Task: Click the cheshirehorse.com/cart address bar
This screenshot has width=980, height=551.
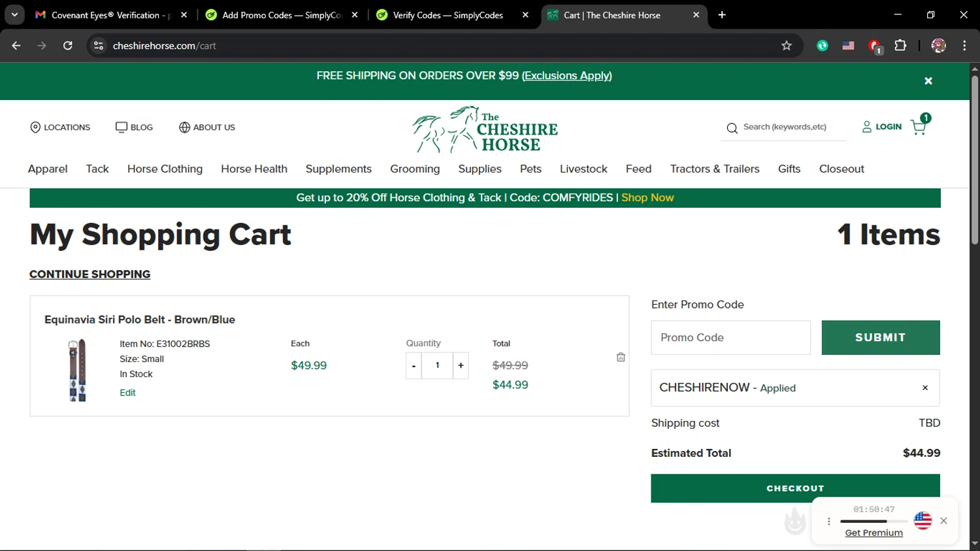Action: (x=444, y=45)
